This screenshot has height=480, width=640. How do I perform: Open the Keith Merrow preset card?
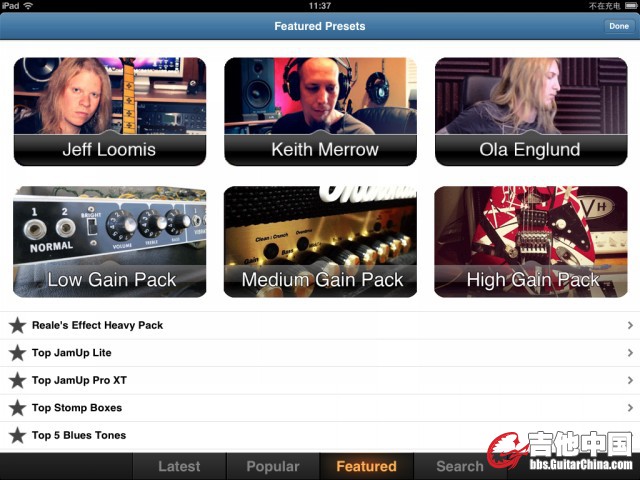(320, 111)
